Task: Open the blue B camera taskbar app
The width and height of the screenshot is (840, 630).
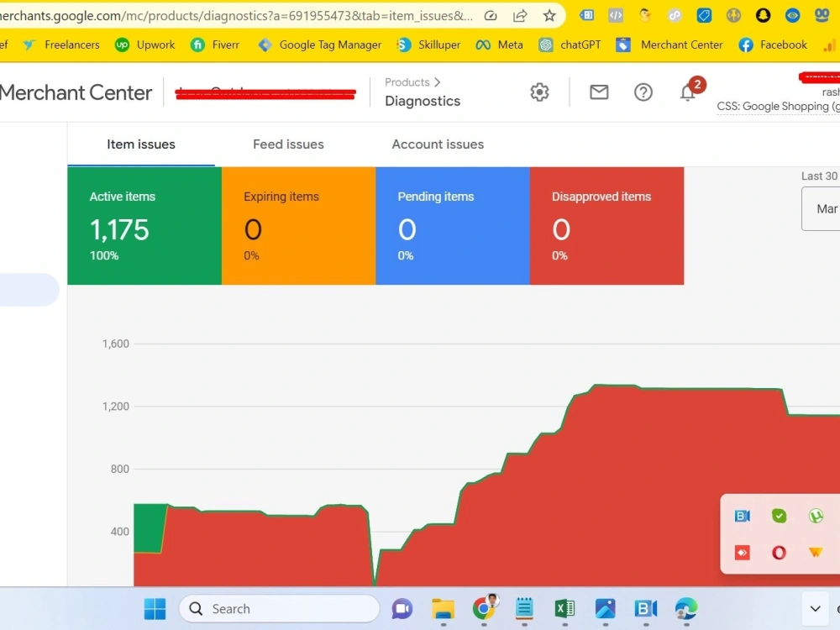Action: point(645,608)
